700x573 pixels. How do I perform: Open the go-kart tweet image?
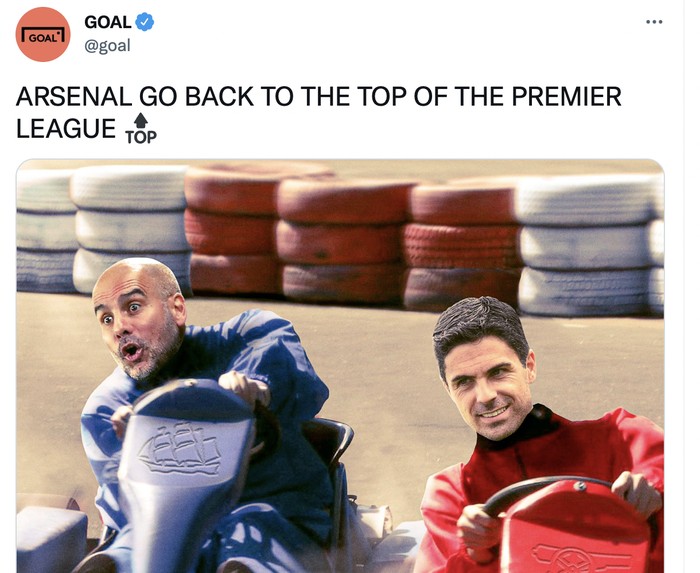(340, 366)
